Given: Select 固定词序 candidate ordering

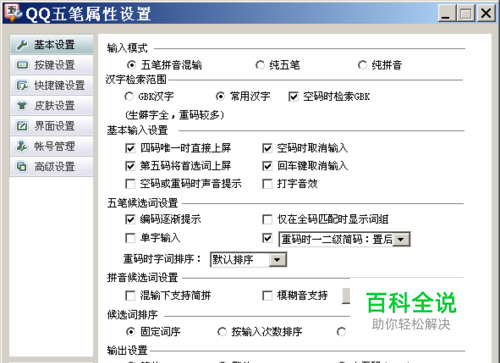Looking at the screenshot, I should coord(131,332).
